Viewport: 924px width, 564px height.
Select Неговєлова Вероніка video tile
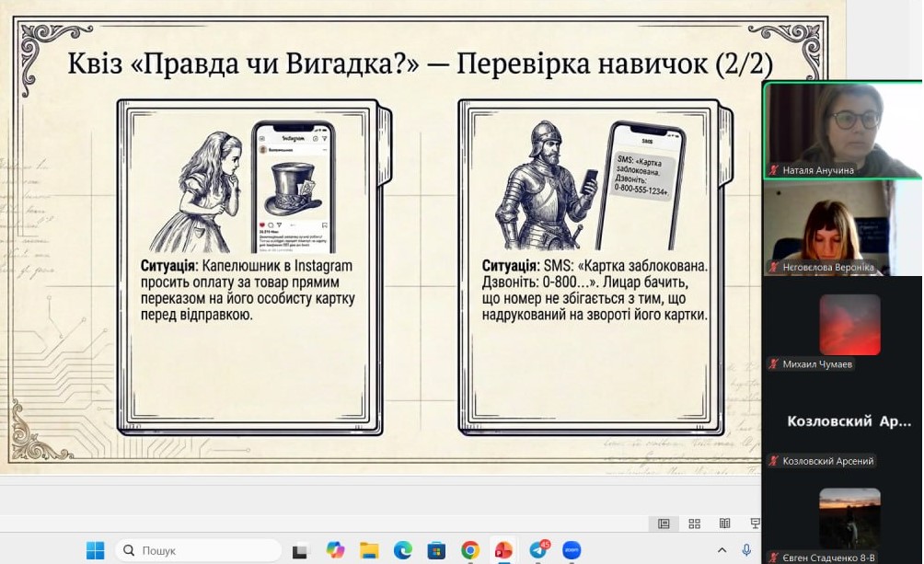[842, 226]
